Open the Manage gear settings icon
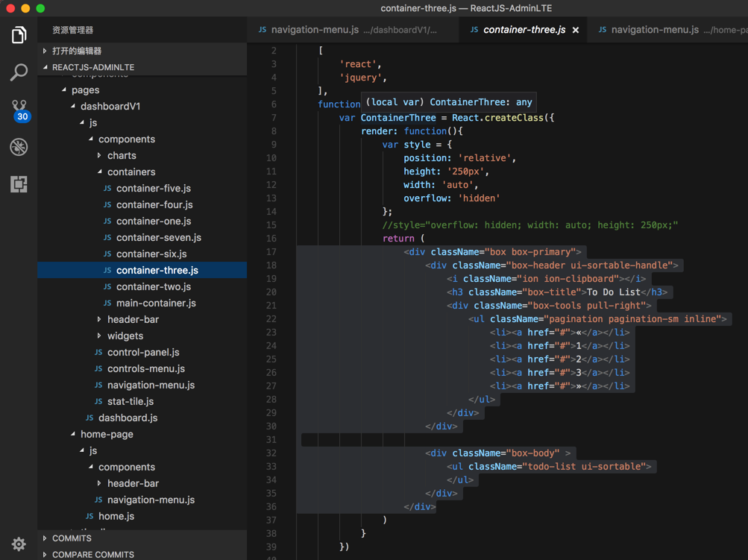 coord(19,544)
